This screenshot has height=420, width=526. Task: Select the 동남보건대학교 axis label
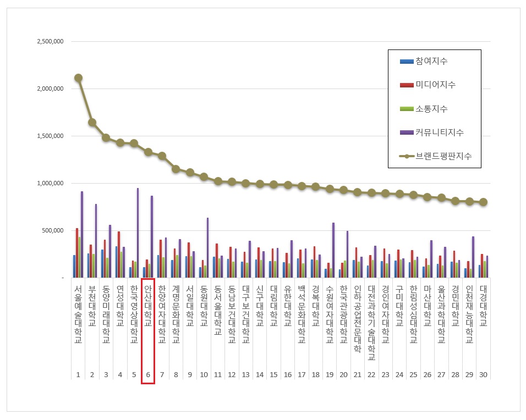click(x=232, y=314)
